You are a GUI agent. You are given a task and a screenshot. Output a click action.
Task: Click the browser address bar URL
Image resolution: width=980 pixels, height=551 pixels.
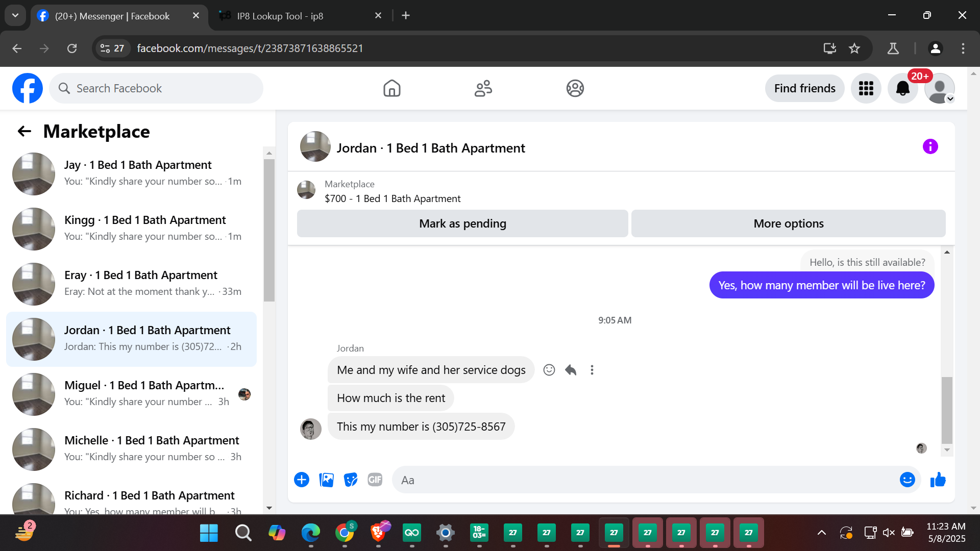click(250, 48)
